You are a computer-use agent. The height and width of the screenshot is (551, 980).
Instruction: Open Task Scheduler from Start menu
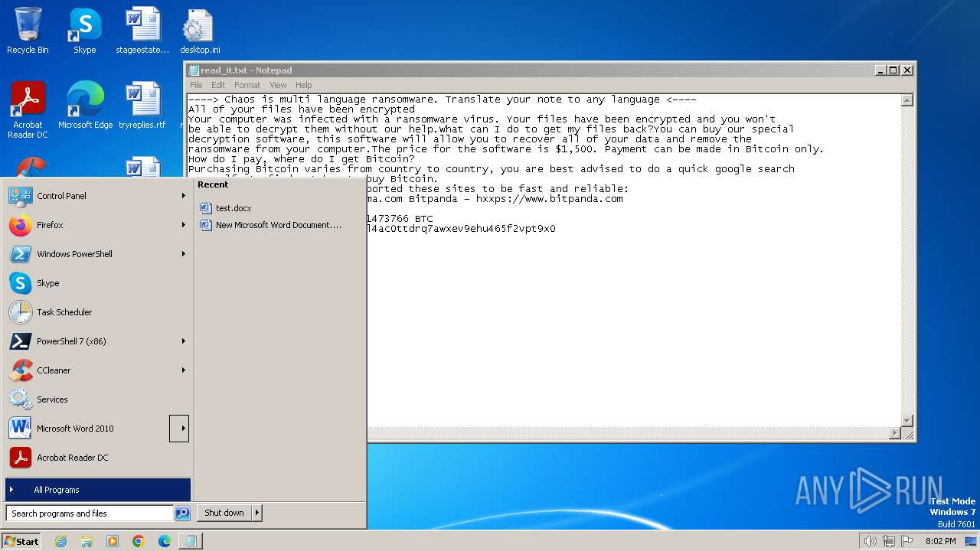[97, 312]
